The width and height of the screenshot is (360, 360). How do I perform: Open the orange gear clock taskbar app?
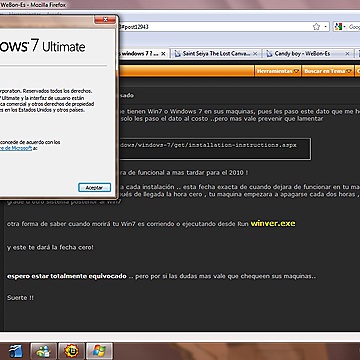[x=71, y=352]
